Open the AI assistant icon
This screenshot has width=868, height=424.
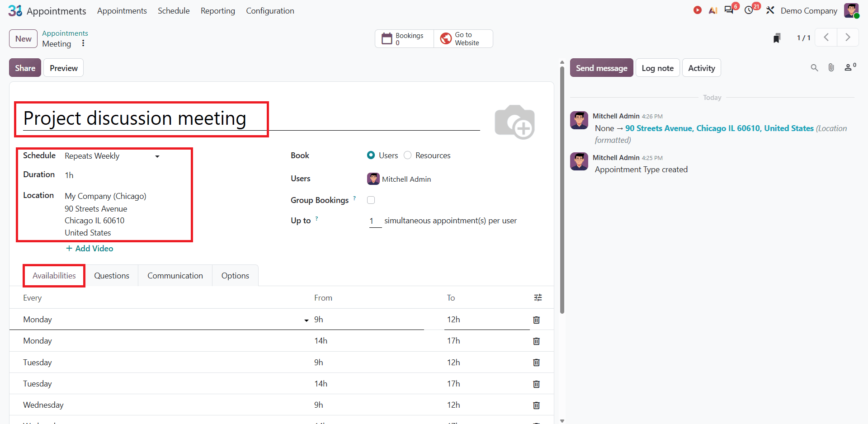pos(713,10)
